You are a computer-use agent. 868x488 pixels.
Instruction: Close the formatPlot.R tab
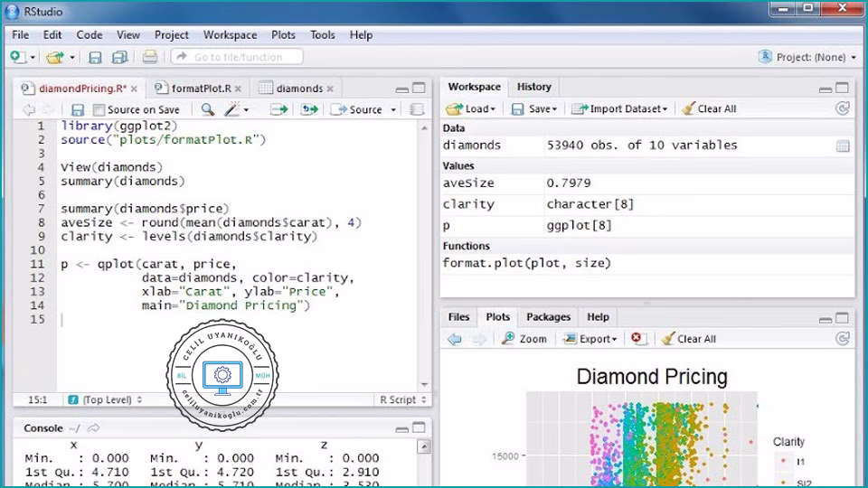coord(238,89)
